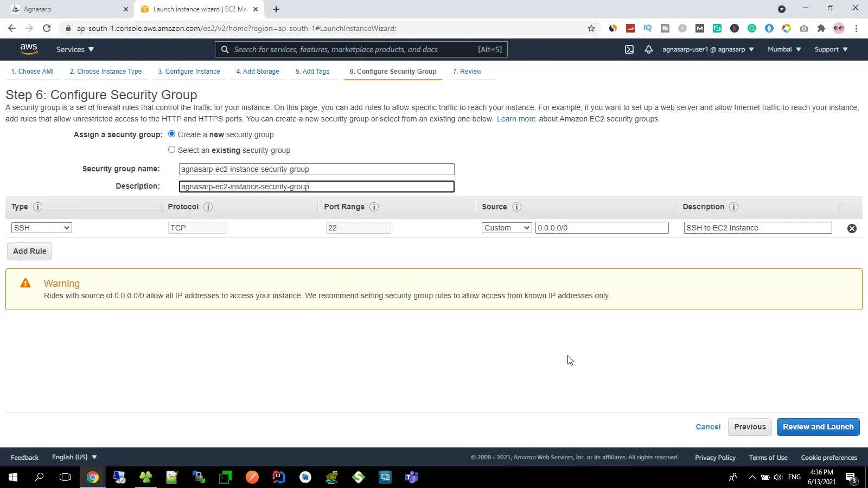Remove the SSH rule with X icon
Viewport: 868px width, 488px height.
point(852,228)
